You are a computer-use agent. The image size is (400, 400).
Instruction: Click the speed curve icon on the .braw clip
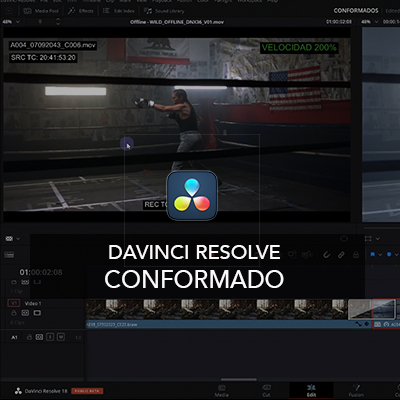click(359, 324)
